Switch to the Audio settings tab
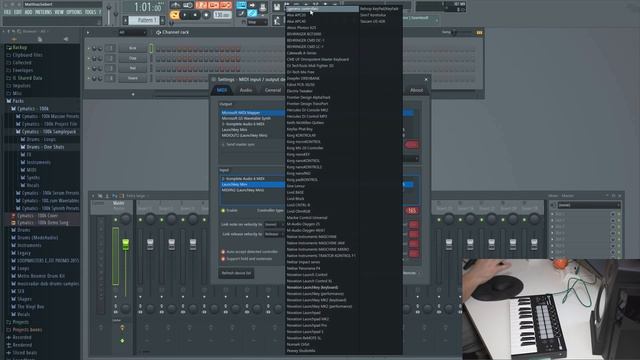The image size is (640, 360). tap(246, 90)
